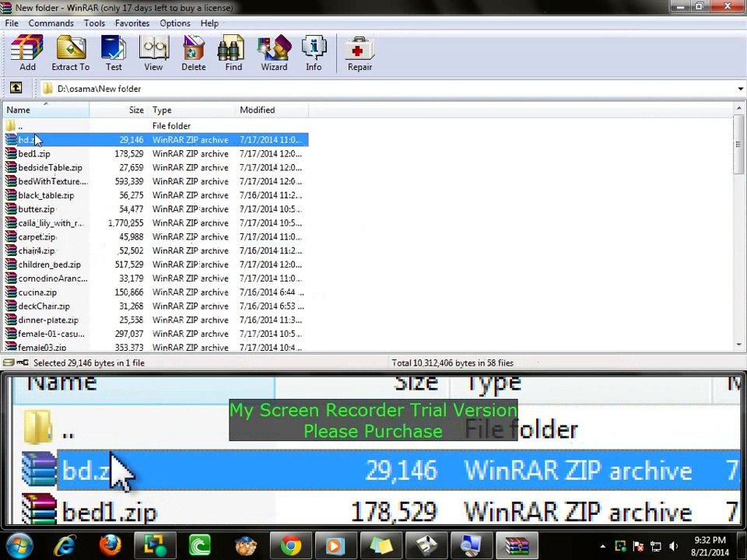Sort by Type column header
This screenshot has height=560, width=747.
tap(191, 110)
